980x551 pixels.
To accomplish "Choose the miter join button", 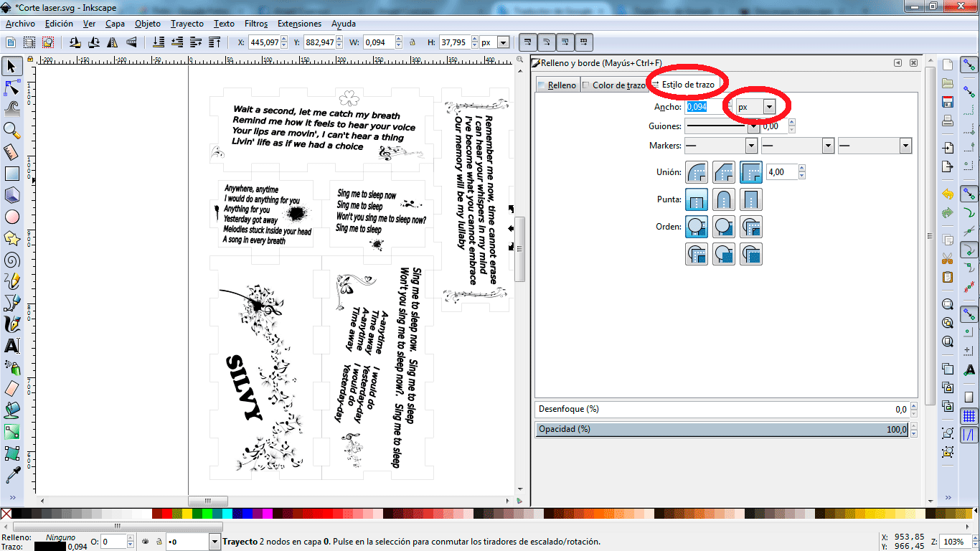I will click(751, 172).
